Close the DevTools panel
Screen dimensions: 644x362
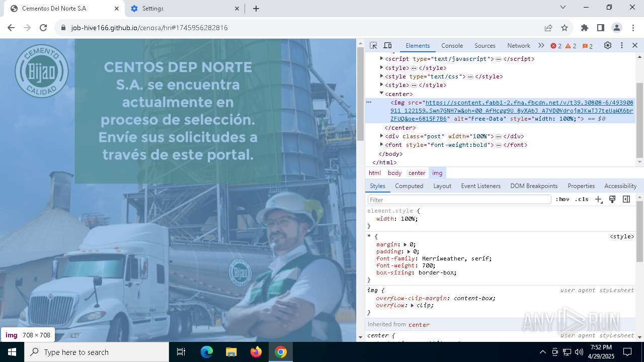pos(635,45)
